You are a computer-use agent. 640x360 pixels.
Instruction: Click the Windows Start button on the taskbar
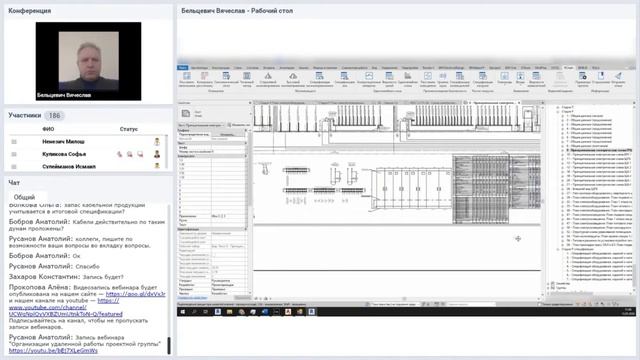(182, 312)
